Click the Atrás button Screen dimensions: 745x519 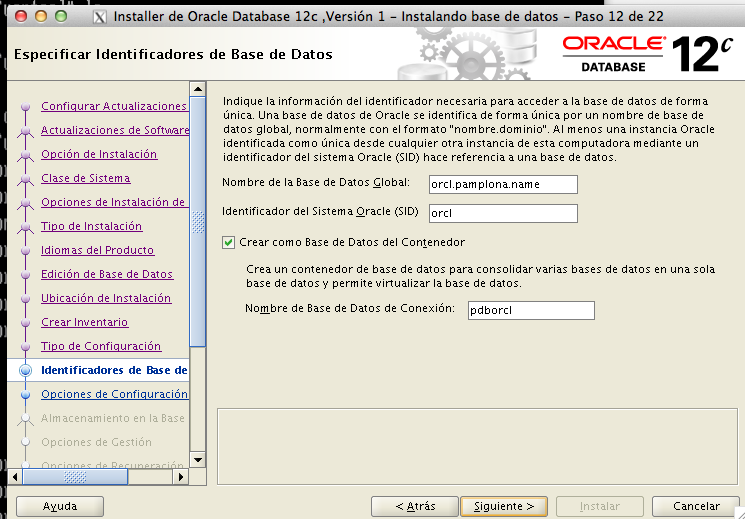tap(415, 506)
